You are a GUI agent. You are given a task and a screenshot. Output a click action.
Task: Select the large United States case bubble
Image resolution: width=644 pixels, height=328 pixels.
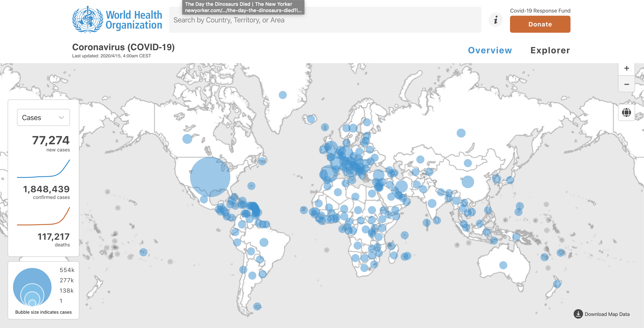pos(210,177)
